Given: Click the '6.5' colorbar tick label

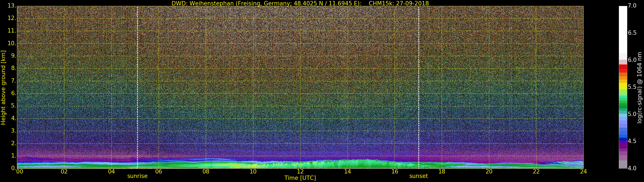Looking at the screenshot, I should 632,33.
